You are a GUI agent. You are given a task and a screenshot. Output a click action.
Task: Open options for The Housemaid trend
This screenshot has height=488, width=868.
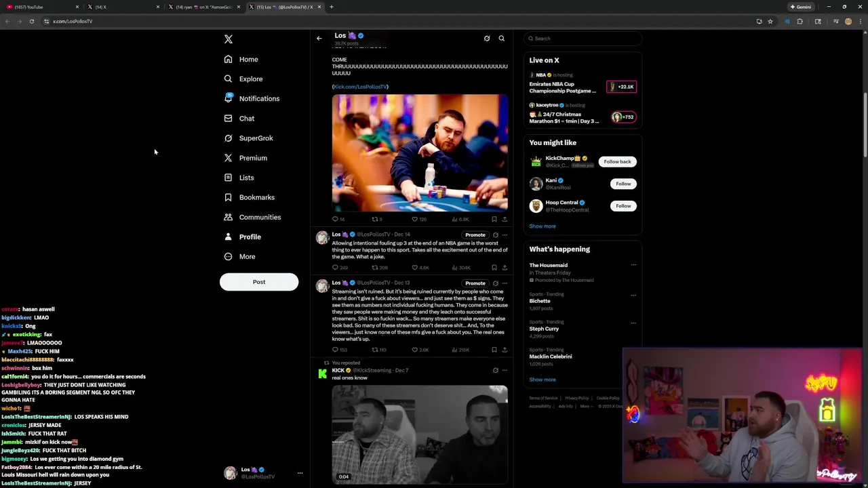[x=633, y=265]
